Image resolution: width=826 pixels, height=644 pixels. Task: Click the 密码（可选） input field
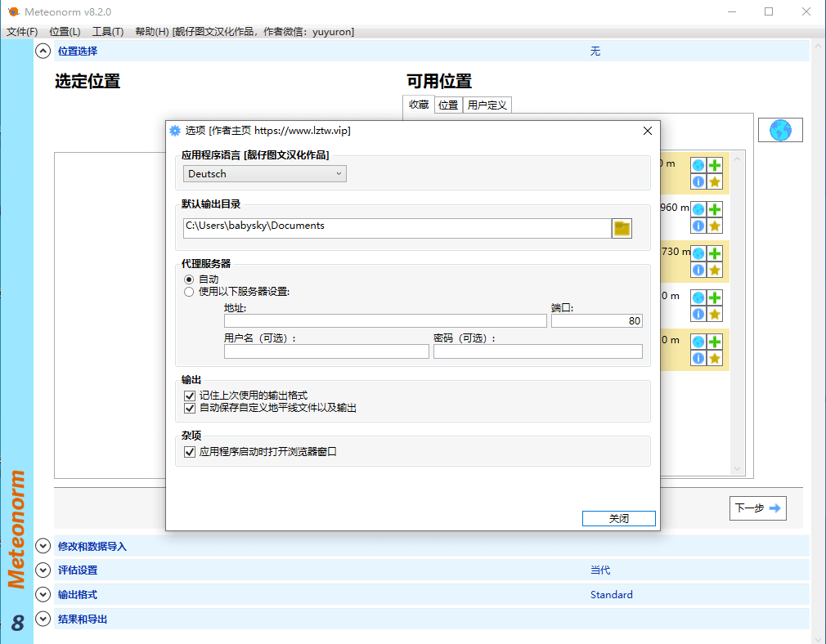[538, 351]
